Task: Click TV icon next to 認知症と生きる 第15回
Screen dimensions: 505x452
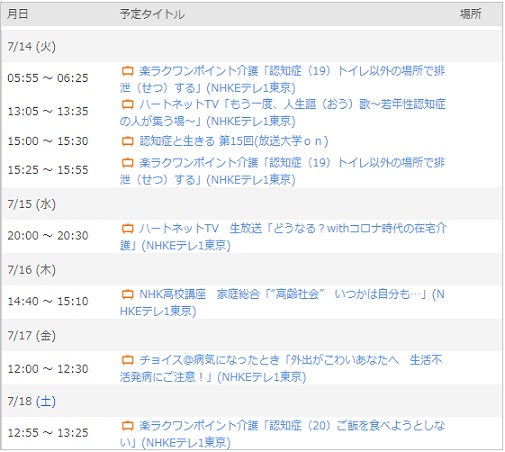Action: click(127, 141)
